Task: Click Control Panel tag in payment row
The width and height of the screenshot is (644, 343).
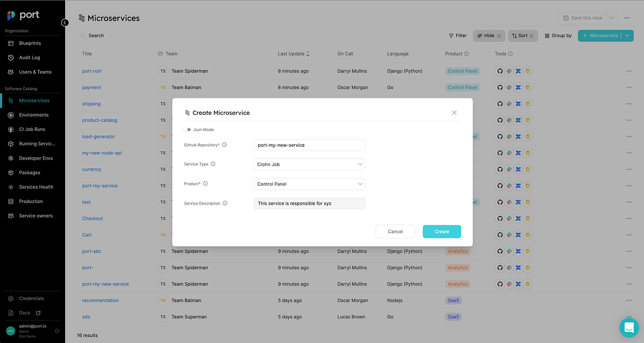Action: [x=463, y=87]
